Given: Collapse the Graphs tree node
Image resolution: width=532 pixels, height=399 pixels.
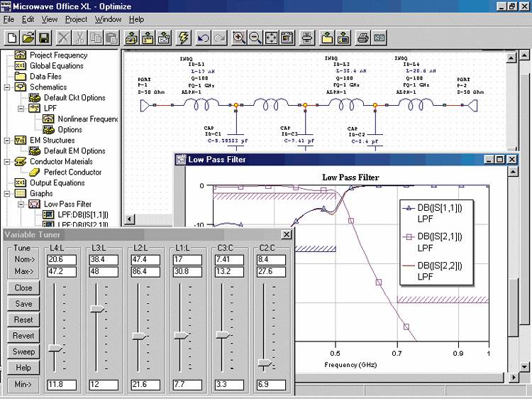Looking at the screenshot, I should click(7, 194).
